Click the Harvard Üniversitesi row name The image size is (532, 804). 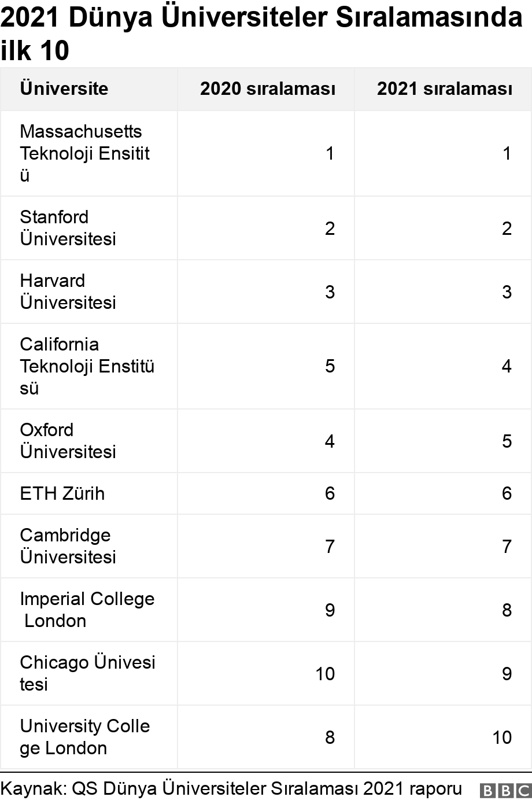coord(68,292)
